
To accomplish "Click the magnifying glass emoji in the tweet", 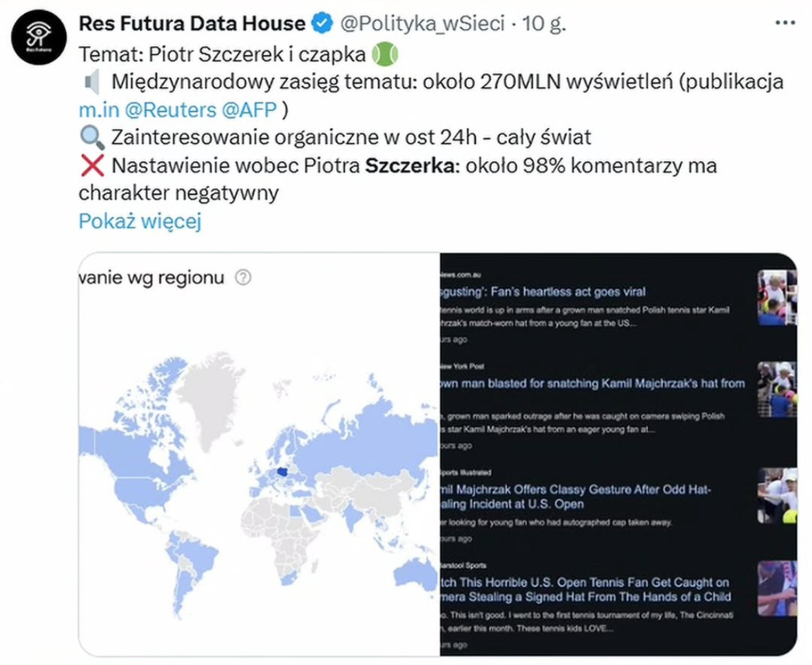I will pyautogui.click(x=92, y=137).
